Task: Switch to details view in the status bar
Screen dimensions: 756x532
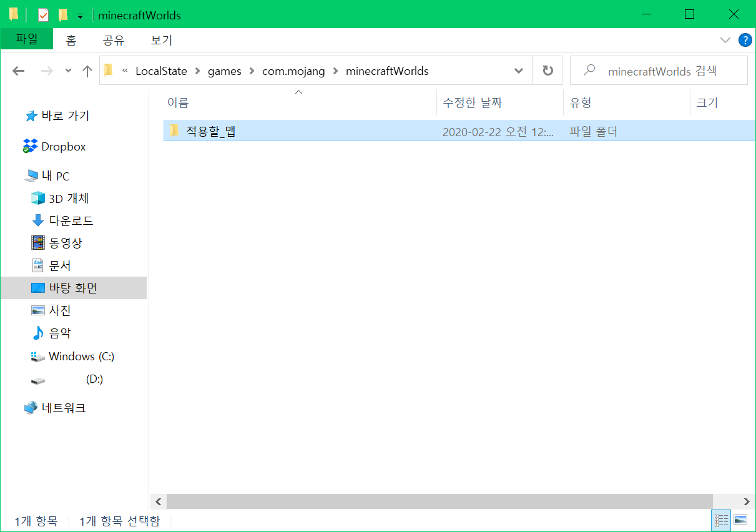Action: (722, 520)
